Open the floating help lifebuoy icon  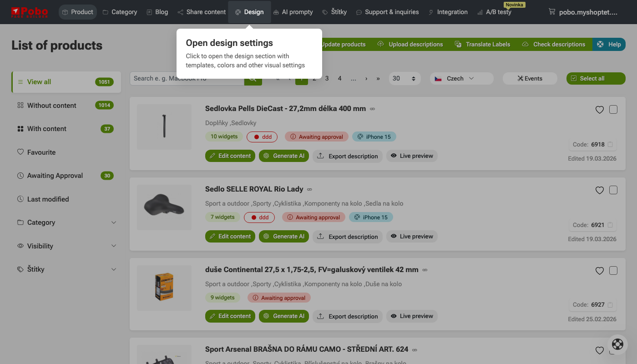[x=617, y=344]
